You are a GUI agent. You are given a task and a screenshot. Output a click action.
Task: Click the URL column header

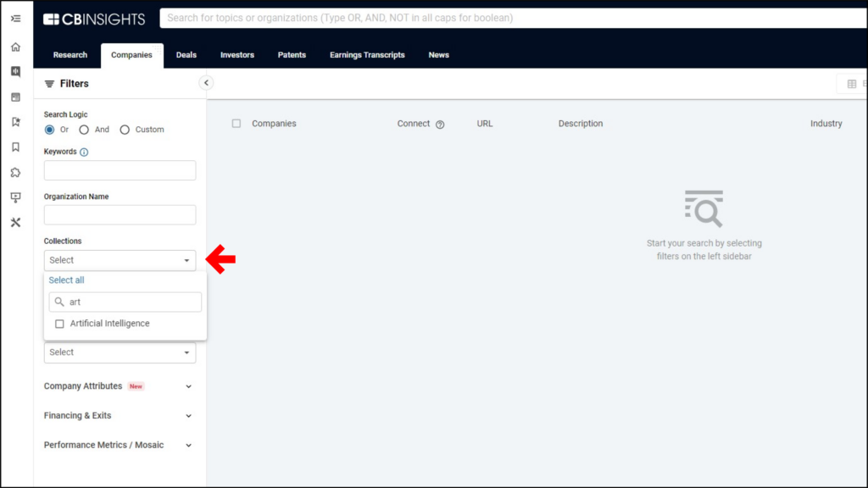(485, 124)
